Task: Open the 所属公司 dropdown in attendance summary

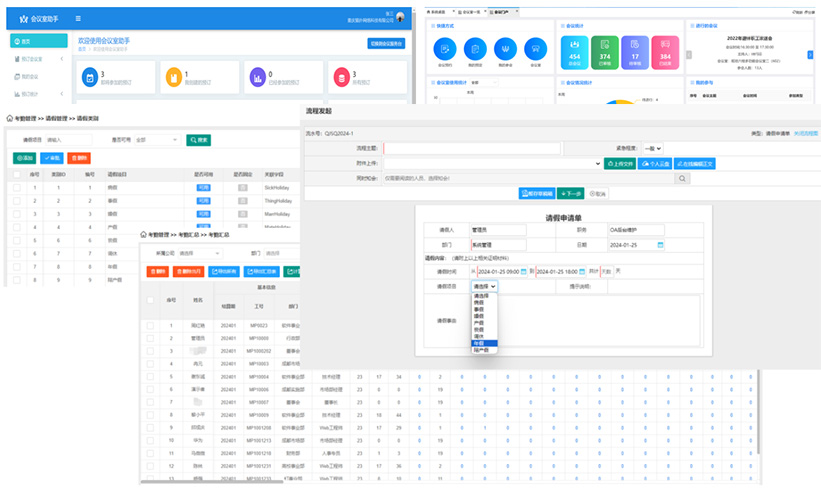Action: click(x=200, y=253)
